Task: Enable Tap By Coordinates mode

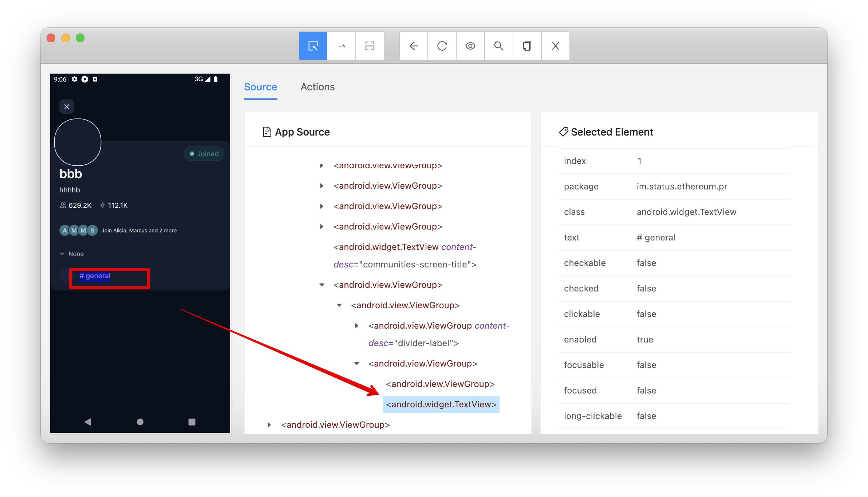Action: pyautogui.click(x=370, y=46)
